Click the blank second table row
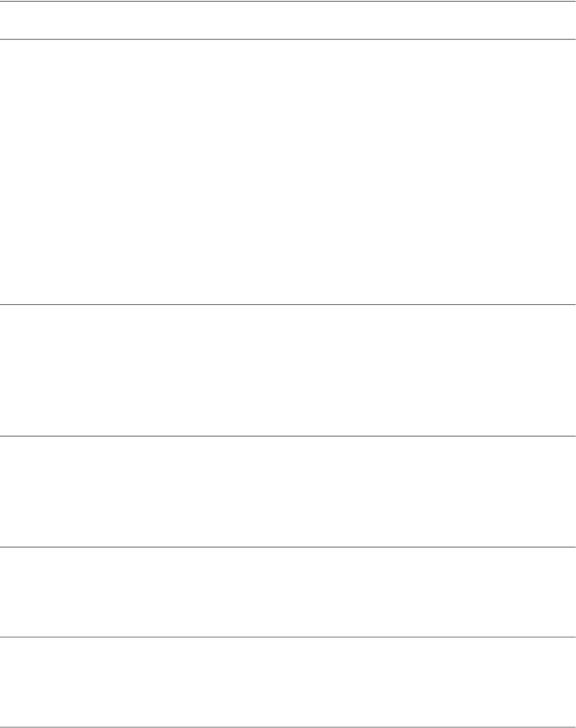This screenshot has width=576, height=728. pyautogui.click(x=288, y=370)
